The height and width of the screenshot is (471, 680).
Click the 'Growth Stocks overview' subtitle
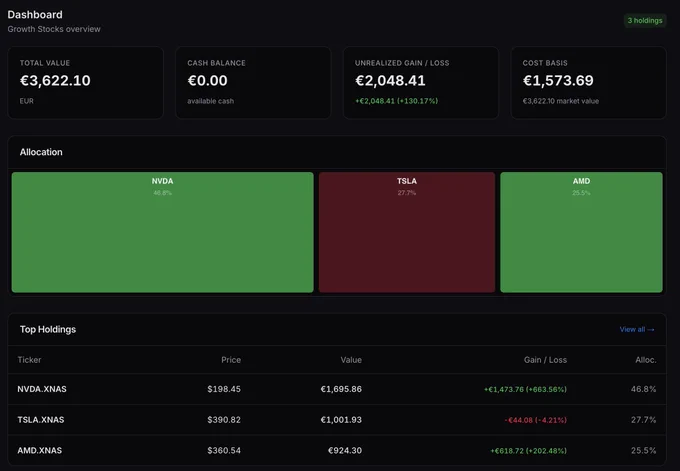(54, 29)
